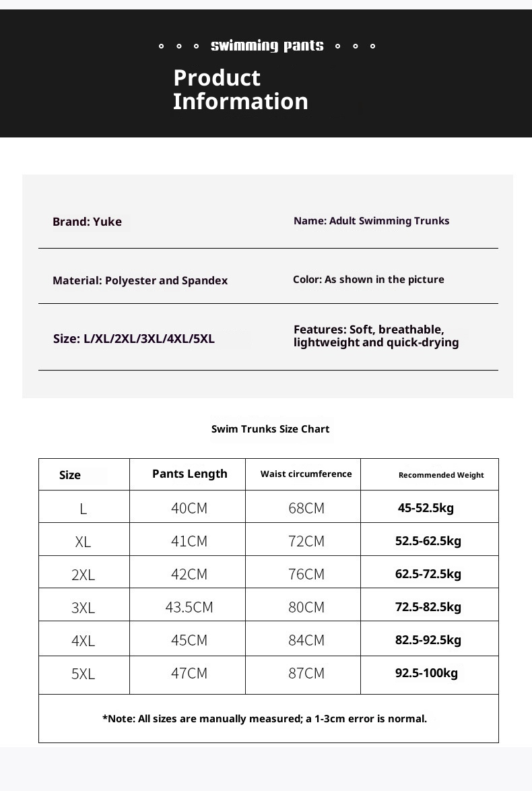Click the "Size" column header cell
The width and height of the screenshot is (532, 791).
[x=70, y=475]
